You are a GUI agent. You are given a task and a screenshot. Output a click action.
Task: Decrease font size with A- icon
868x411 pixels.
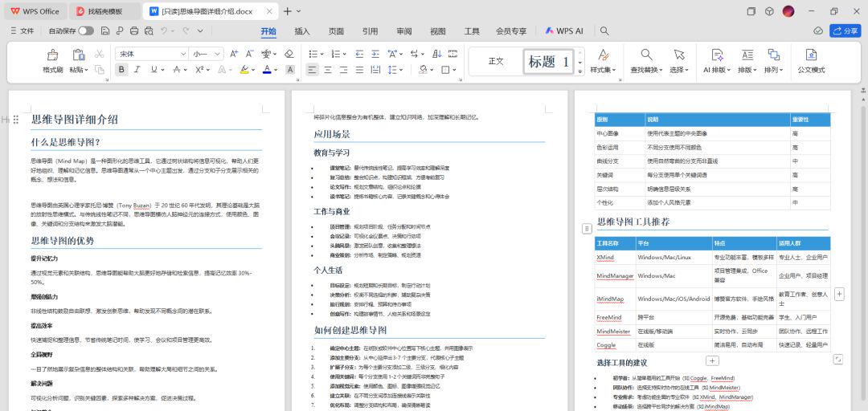(250, 54)
